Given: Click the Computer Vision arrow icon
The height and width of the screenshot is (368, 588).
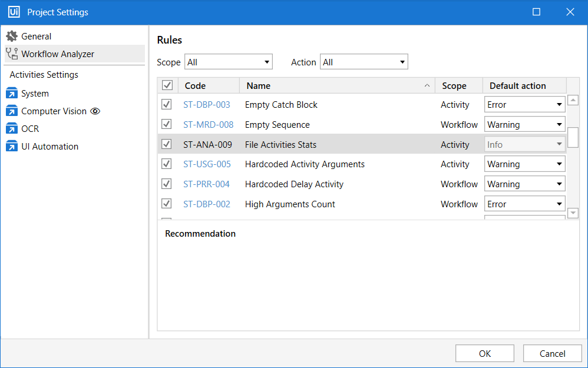Looking at the screenshot, I should [12, 111].
